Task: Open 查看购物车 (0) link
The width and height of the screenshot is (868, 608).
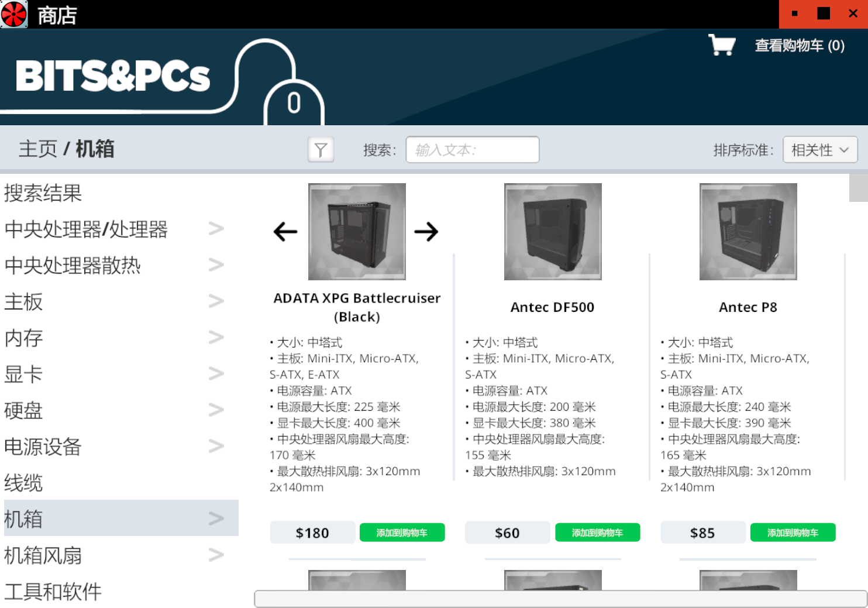Action: pyautogui.click(x=800, y=46)
